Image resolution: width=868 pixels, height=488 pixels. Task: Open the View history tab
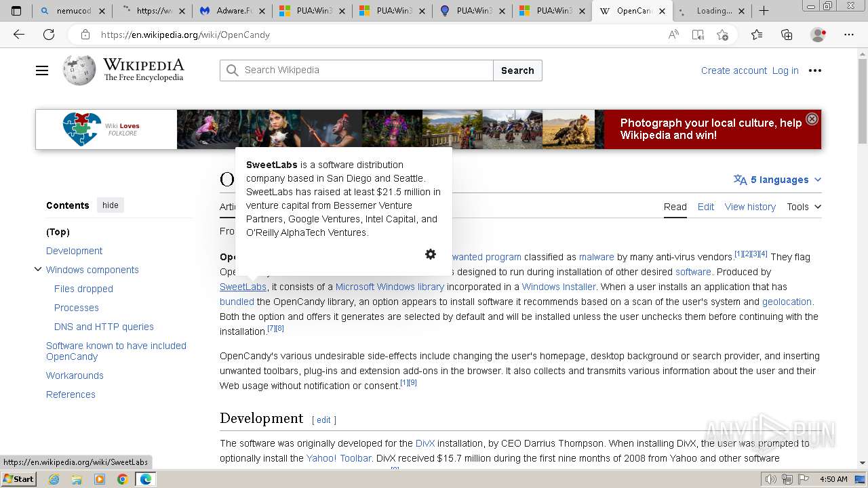[750, 207]
